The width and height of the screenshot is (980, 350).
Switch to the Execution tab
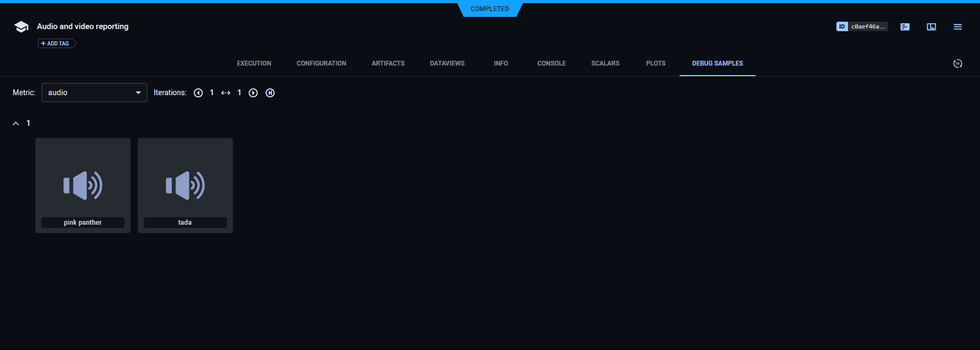(254, 63)
